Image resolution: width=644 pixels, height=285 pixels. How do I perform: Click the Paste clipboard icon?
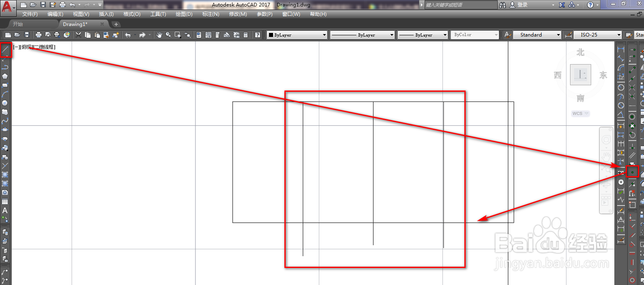coord(97,35)
